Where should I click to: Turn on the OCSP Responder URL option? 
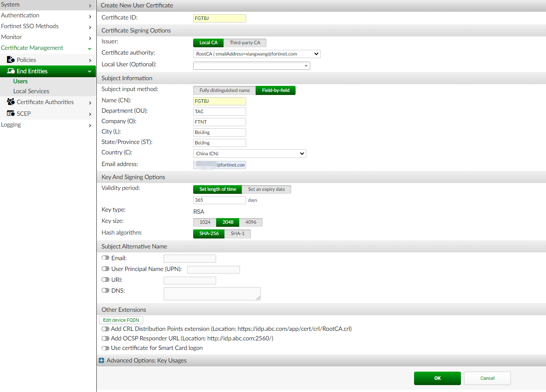(x=105, y=338)
